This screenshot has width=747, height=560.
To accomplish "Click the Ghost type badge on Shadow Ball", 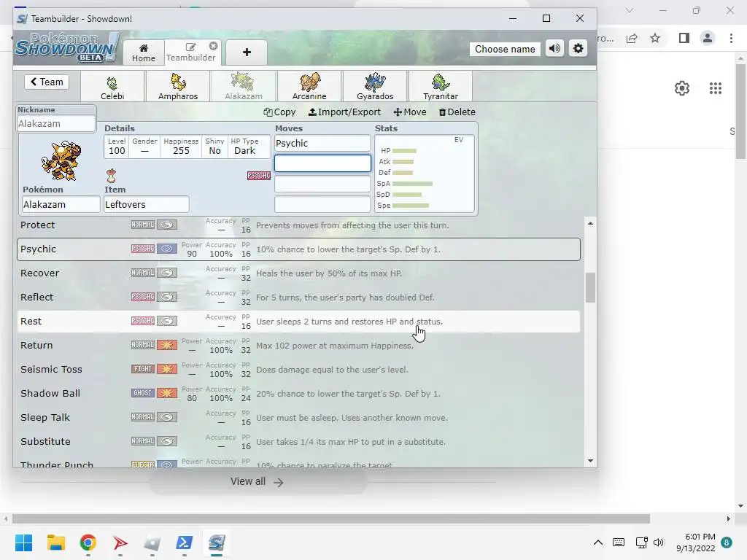I will pos(142,393).
